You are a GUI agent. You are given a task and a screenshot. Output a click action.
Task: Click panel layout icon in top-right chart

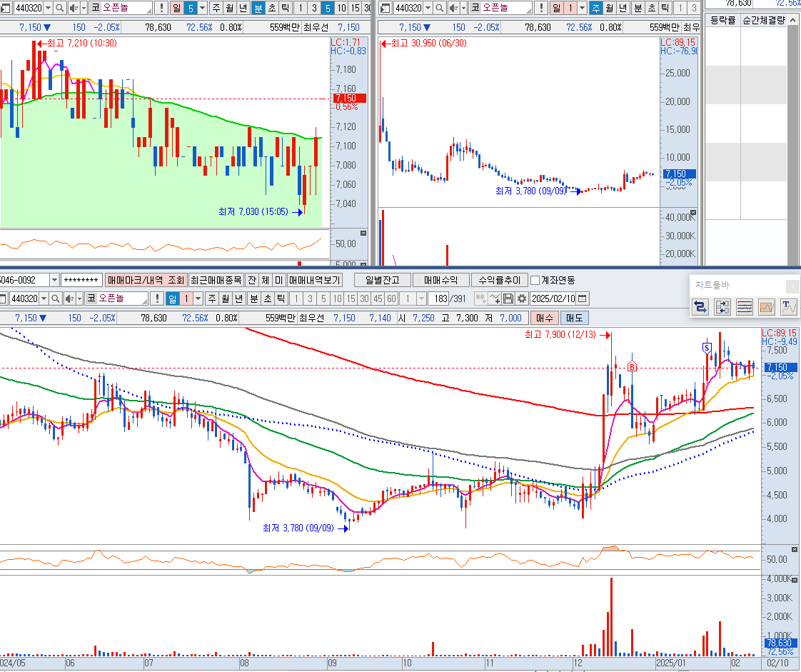coord(386,8)
